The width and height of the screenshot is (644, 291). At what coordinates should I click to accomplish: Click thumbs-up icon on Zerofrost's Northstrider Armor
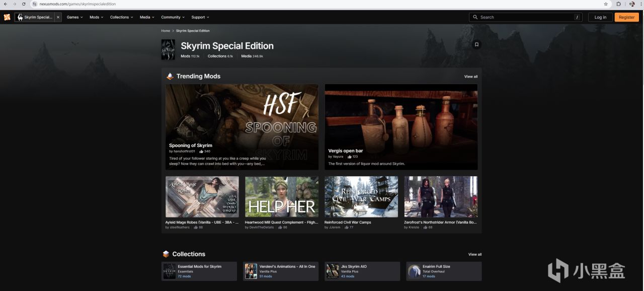tap(425, 228)
